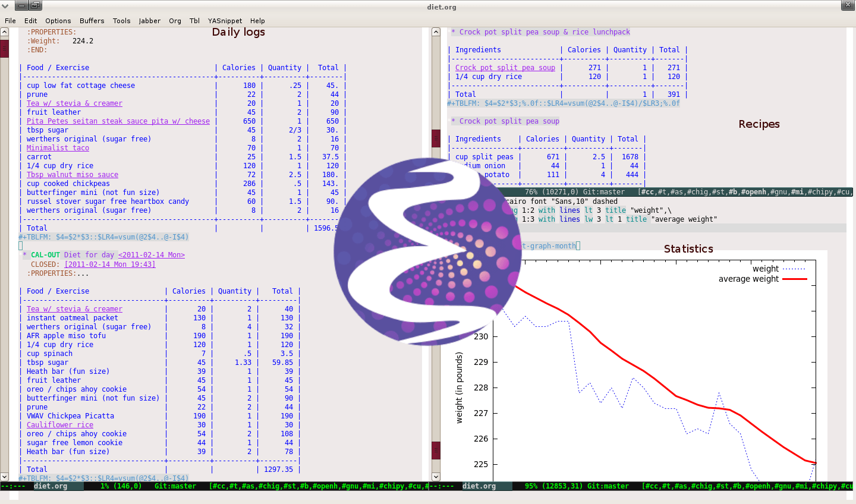Screen dimensions: 856x504
Task: Open the YASnippet menu
Action: [225, 21]
